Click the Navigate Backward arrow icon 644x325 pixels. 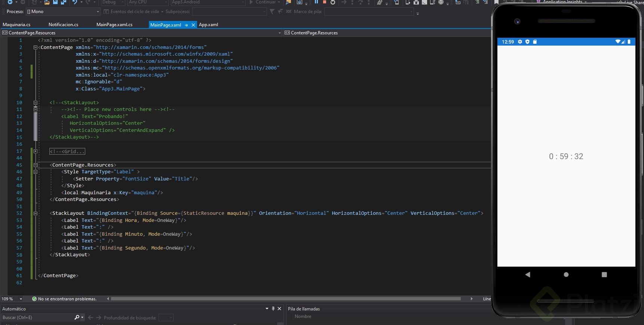pyautogui.click(x=10, y=2)
